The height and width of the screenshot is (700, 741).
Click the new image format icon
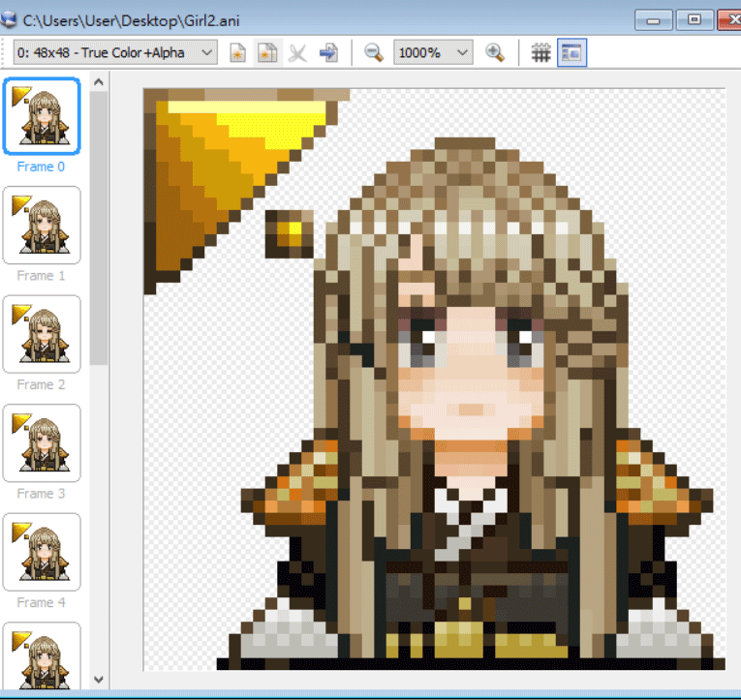(x=237, y=52)
